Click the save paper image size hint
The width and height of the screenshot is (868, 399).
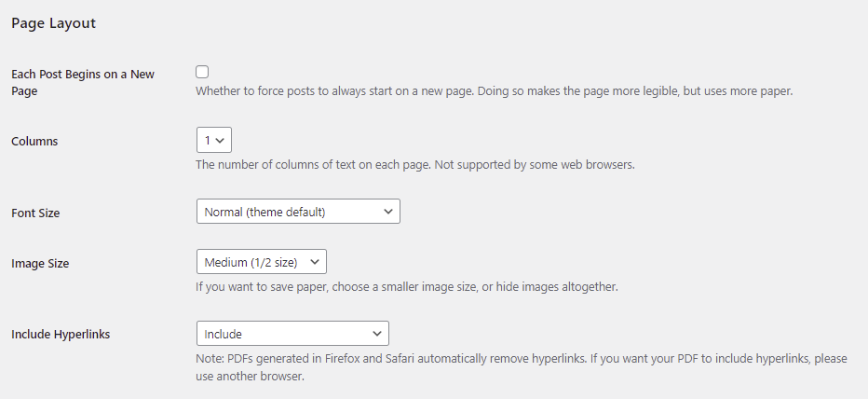tap(406, 286)
